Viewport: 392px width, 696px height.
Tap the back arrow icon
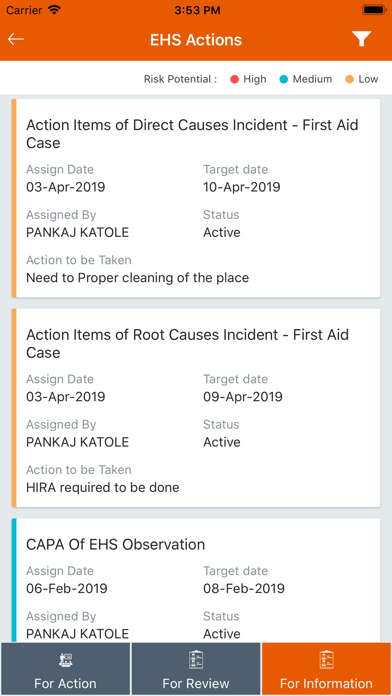pos(16,39)
